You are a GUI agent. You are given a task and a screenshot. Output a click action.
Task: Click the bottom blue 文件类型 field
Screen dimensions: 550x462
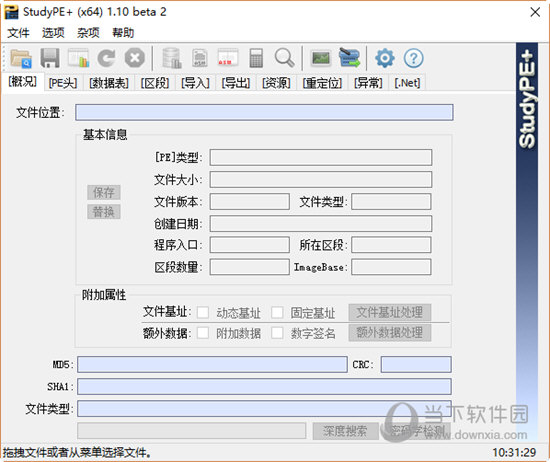pyautogui.click(x=264, y=409)
